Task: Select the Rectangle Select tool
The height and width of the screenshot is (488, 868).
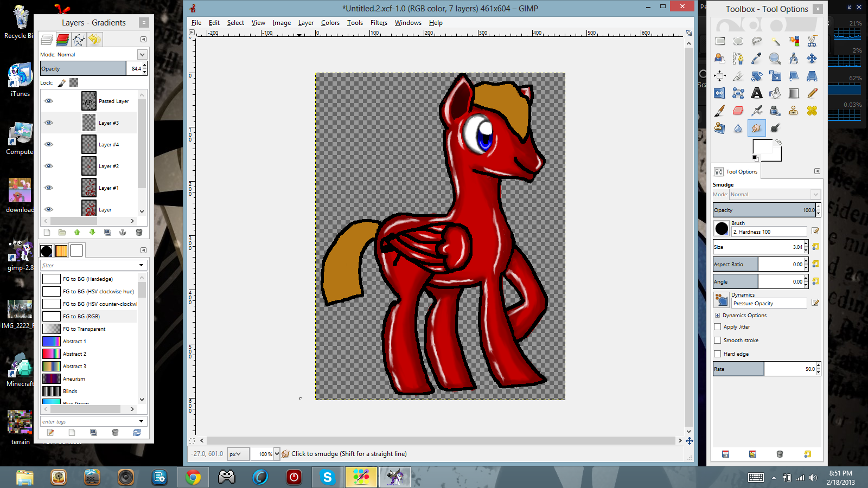Action: [x=720, y=41]
